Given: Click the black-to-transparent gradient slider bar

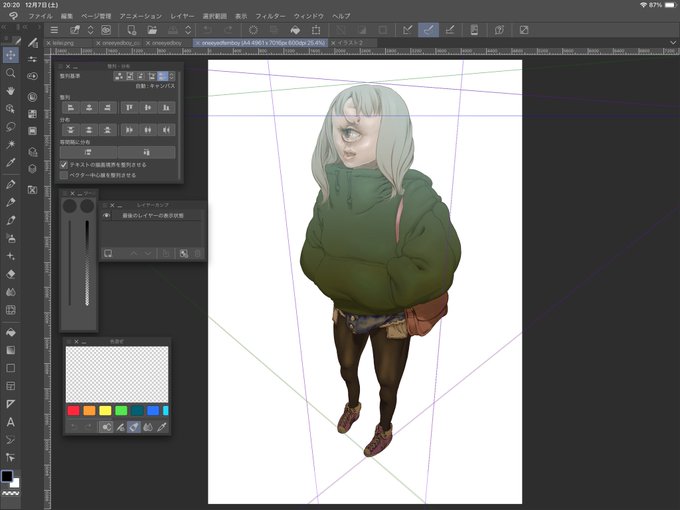Looking at the screenshot, I should (x=87, y=263).
